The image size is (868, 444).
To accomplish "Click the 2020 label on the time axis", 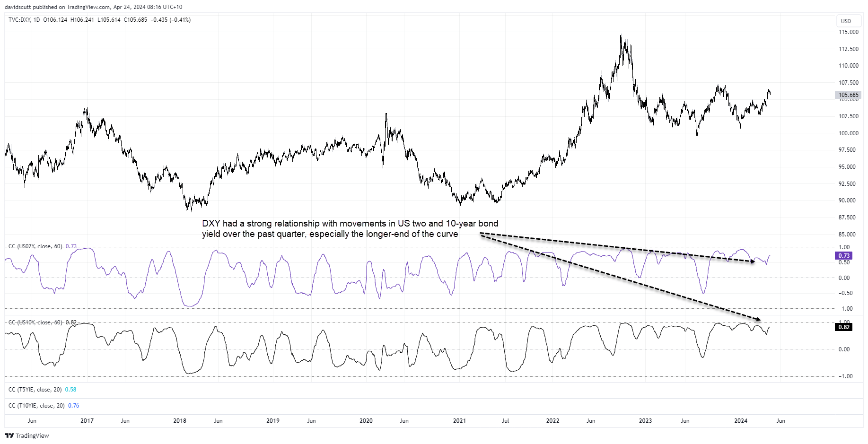I will click(x=366, y=421).
